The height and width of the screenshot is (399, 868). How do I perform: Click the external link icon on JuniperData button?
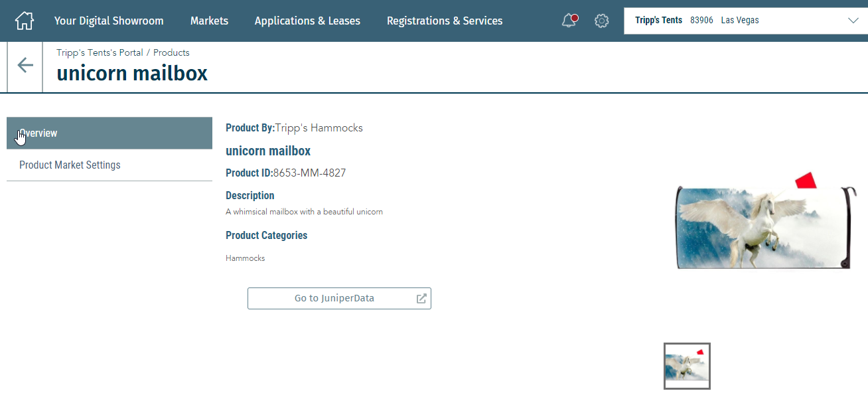point(421,299)
